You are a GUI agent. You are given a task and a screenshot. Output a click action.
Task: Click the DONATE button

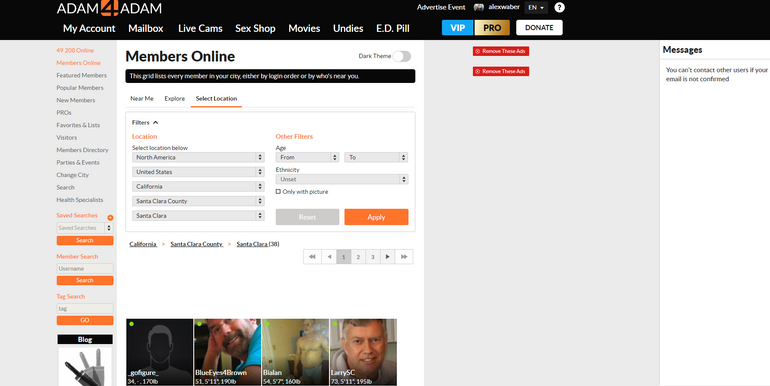click(x=539, y=28)
